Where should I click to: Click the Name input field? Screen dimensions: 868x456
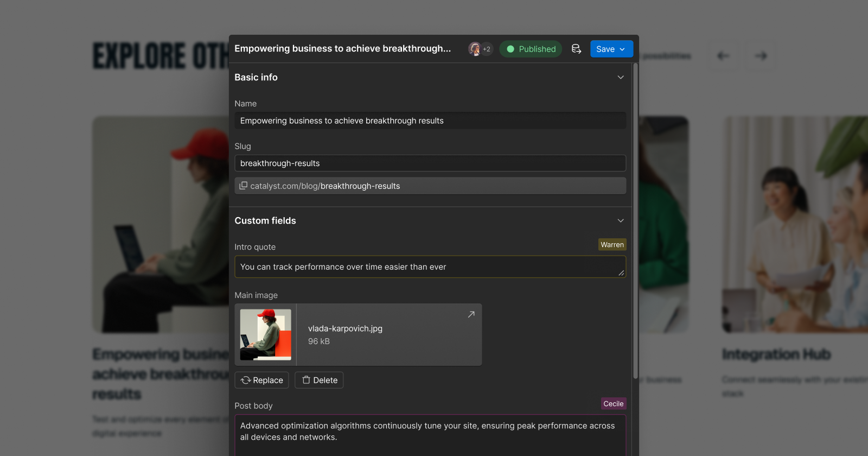tap(430, 121)
